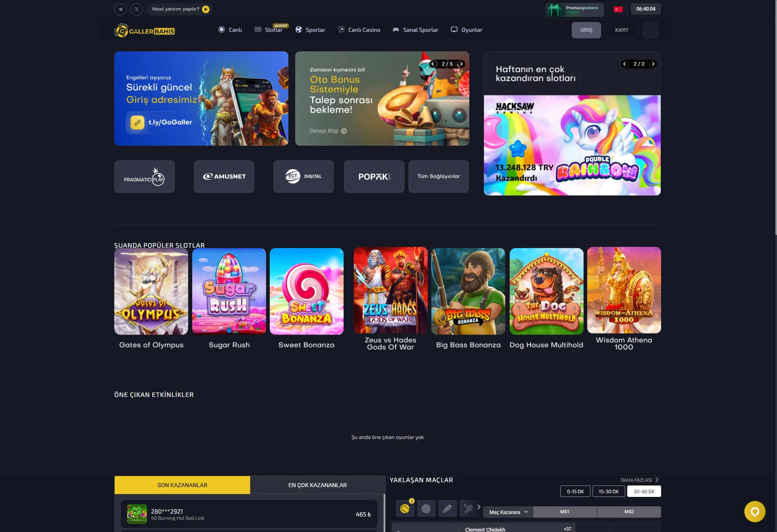
Task: Click the 'Dog House Multihold' game title
Action: click(546, 345)
